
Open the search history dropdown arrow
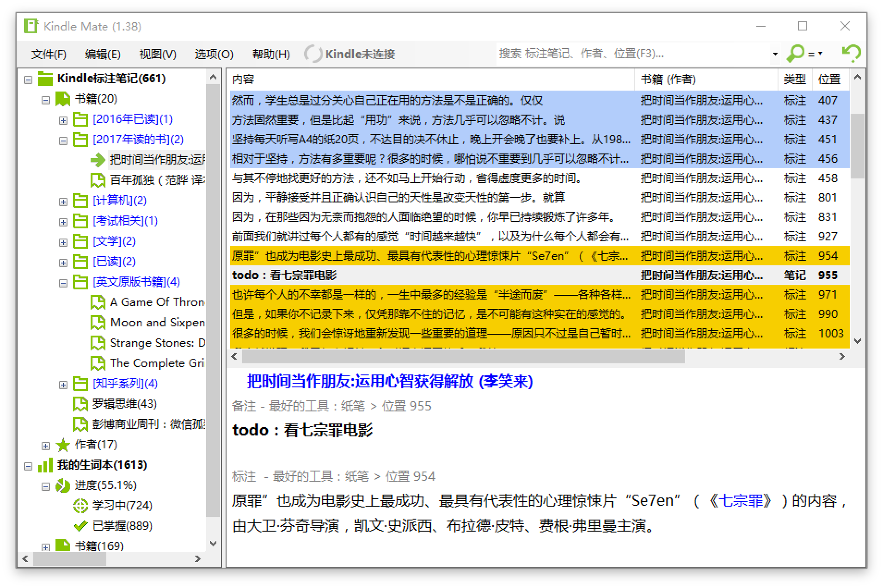click(x=775, y=54)
